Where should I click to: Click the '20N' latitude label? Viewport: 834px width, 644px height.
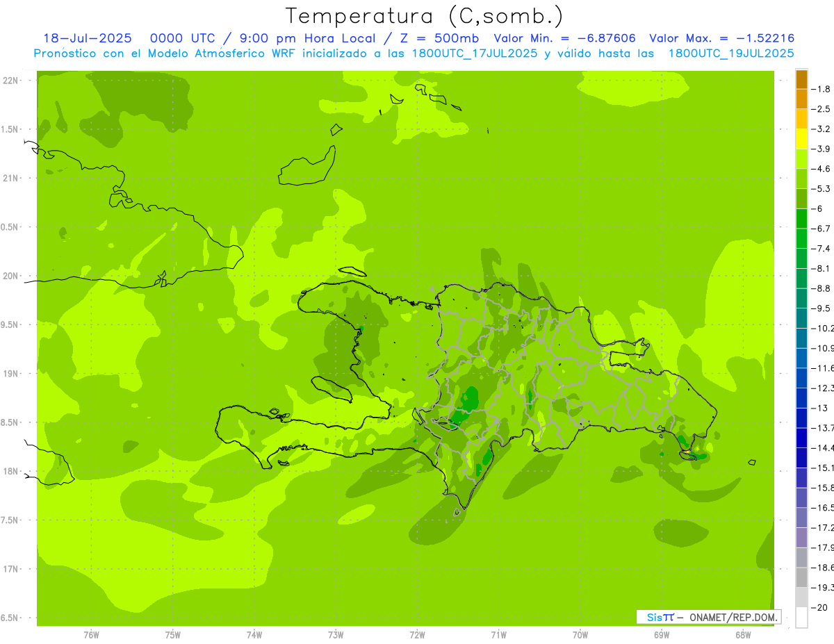click(10, 276)
